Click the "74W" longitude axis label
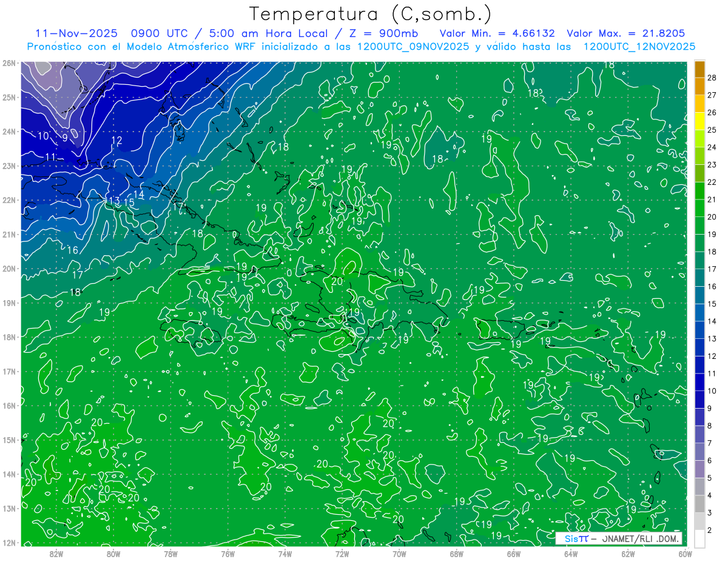This screenshot has height=562, width=728. 285,554
